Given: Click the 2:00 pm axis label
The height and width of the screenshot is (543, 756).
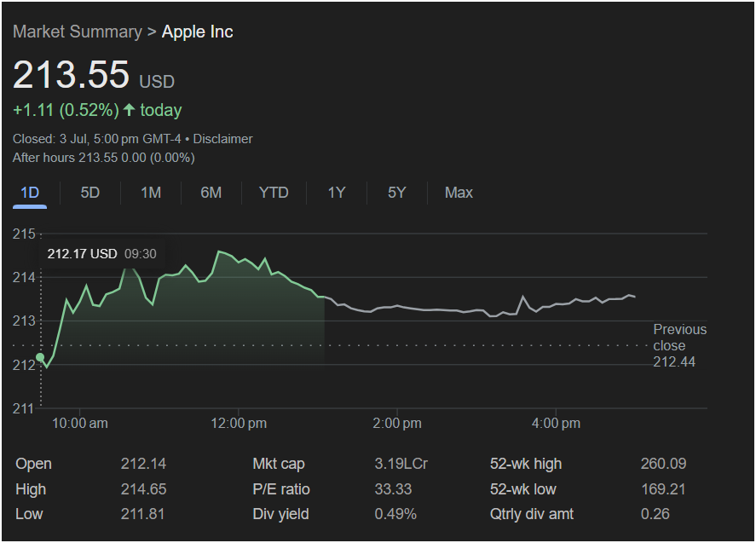Looking at the screenshot, I should point(397,424).
